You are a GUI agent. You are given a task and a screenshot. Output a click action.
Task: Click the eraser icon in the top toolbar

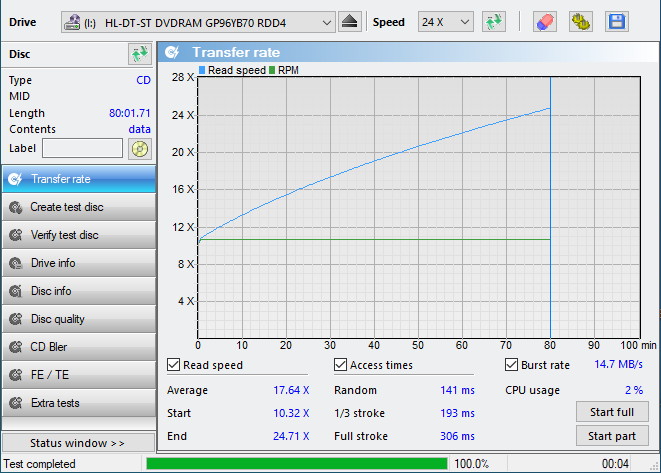tap(545, 22)
